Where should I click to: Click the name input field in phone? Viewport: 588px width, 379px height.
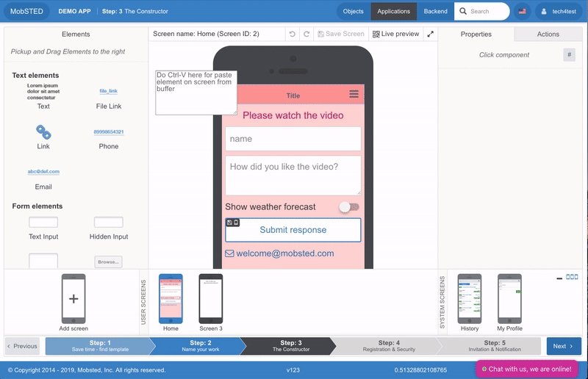click(x=293, y=139)
